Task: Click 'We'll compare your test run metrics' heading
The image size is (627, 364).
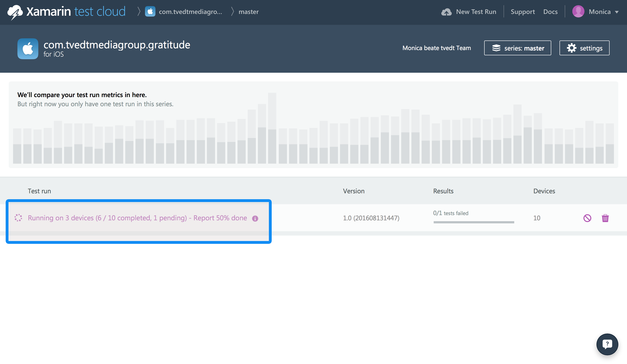Action: (82, 95)
